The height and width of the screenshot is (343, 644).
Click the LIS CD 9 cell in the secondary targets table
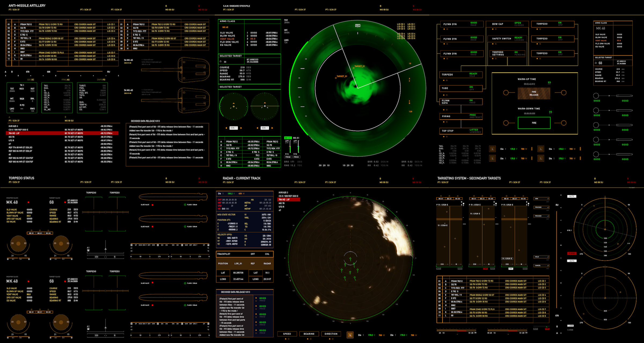pos(542,316)
